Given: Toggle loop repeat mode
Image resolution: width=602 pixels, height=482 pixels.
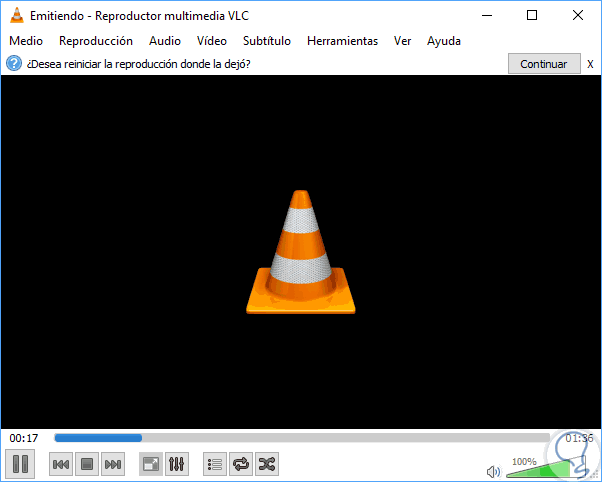Looking at the screenshot, I should 241,464.
